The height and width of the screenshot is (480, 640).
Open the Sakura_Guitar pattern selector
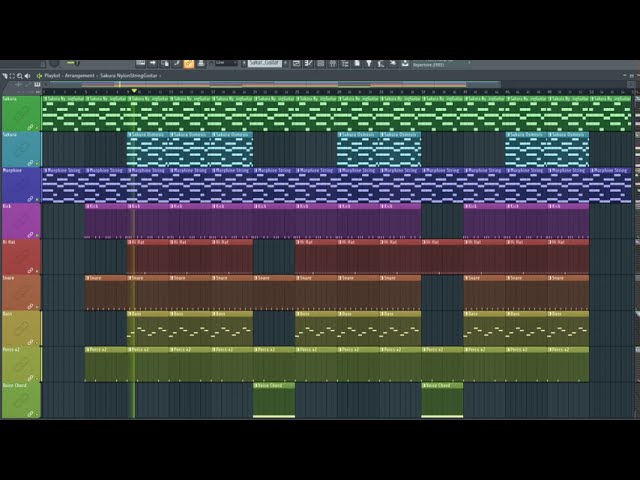coord(265,63)
